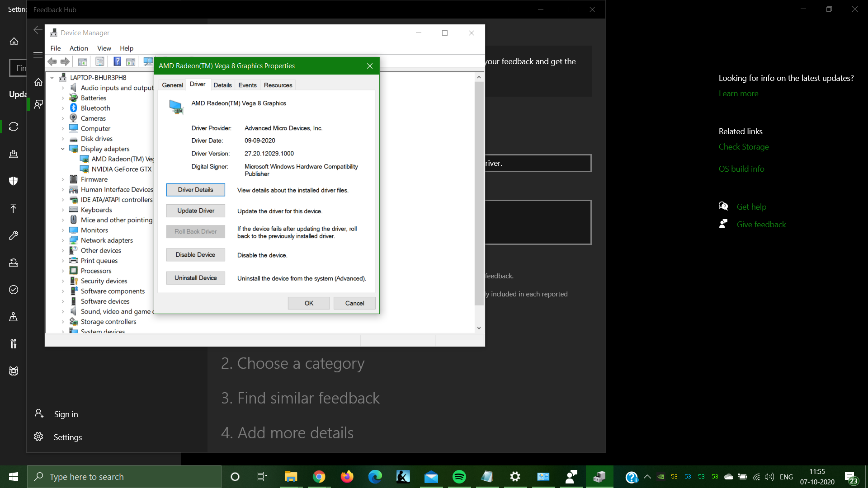This screenshot has width=868, height=488.
Task: Close the AMD Radeon Properties dialog
Action: click(370, 66)
